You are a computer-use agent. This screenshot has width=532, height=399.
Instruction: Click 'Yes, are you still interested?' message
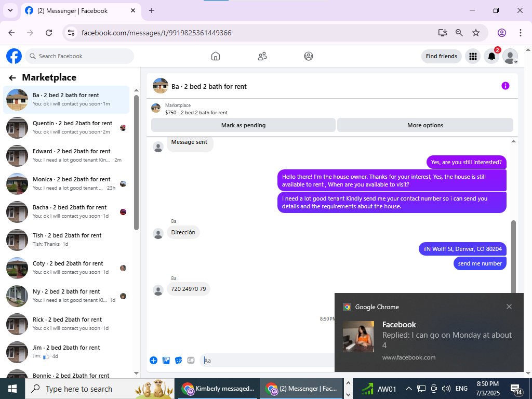466,162
